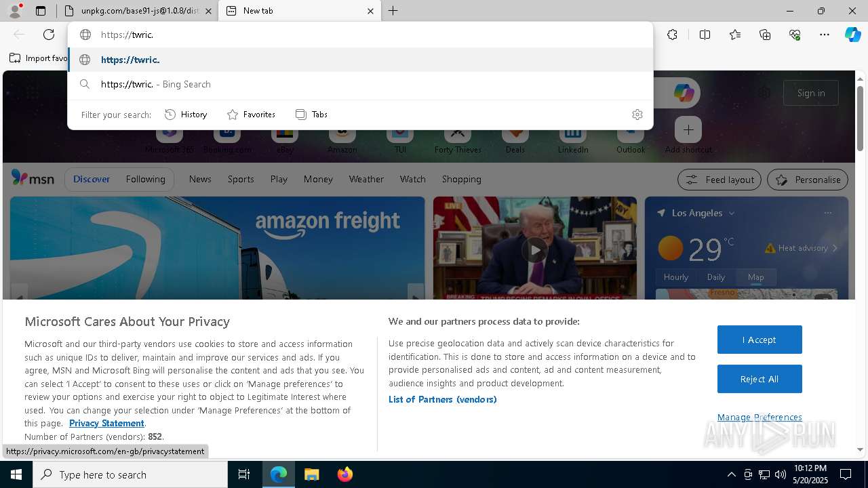The image size is (868, 488).
Task: Click in the address bar input
Action: pos(360,35)
